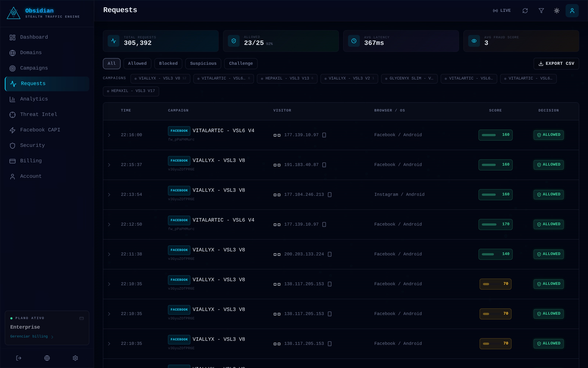Toggle the light/dark theme sun icon
Image resolution: width=588 pixels, height=368 pixels.
pos(557,11)
